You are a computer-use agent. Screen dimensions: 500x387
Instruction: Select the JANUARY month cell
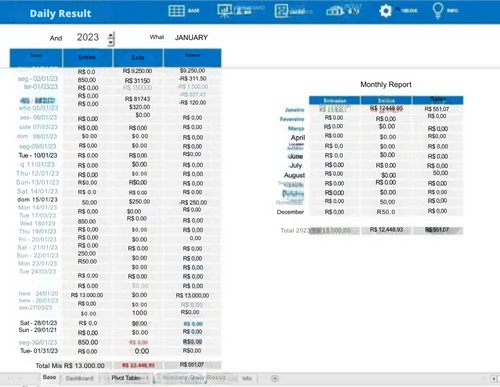191,37
